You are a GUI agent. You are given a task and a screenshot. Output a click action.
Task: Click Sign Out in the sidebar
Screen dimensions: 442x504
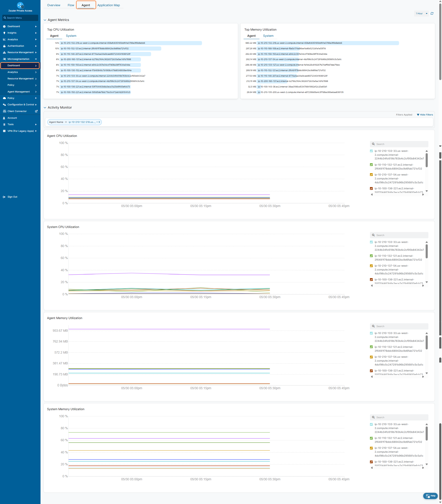(12, 197)
